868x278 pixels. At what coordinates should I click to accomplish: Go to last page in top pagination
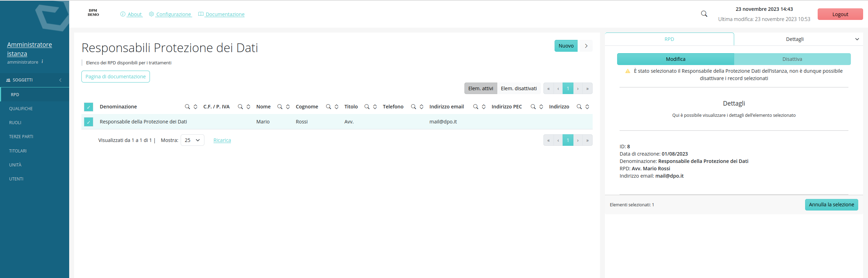(x=587, y=88)
